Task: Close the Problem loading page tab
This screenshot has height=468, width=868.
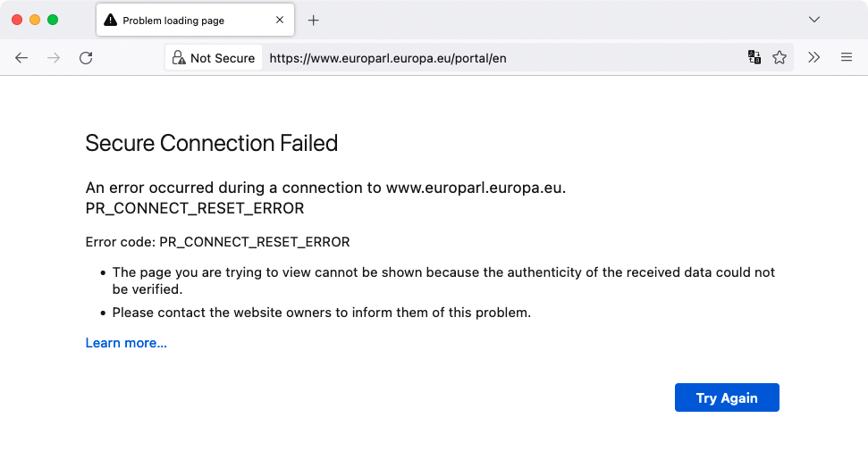Action: coord(280,20)
